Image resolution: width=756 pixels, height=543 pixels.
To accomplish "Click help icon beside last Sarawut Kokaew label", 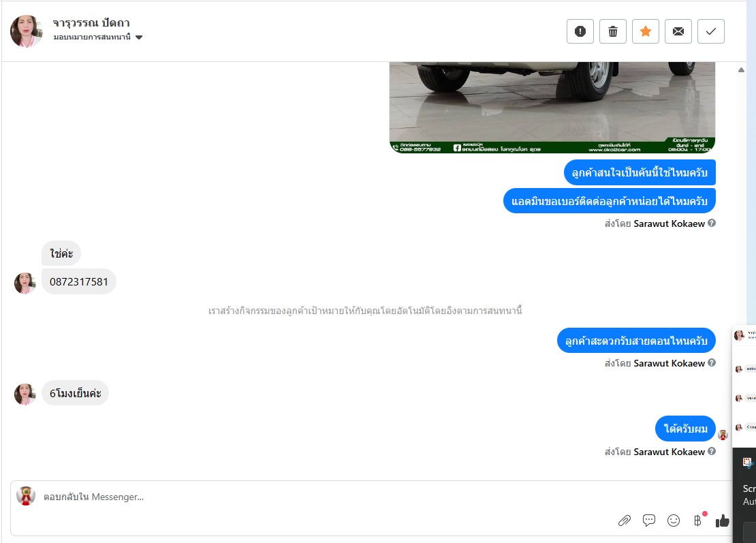I will [x=712, y=452].
